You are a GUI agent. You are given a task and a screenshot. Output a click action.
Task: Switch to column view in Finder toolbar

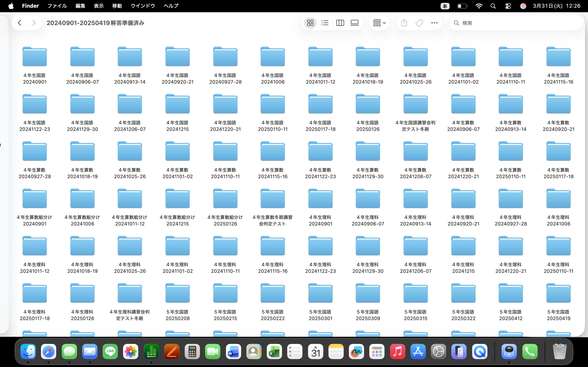(x=340, y=23)
